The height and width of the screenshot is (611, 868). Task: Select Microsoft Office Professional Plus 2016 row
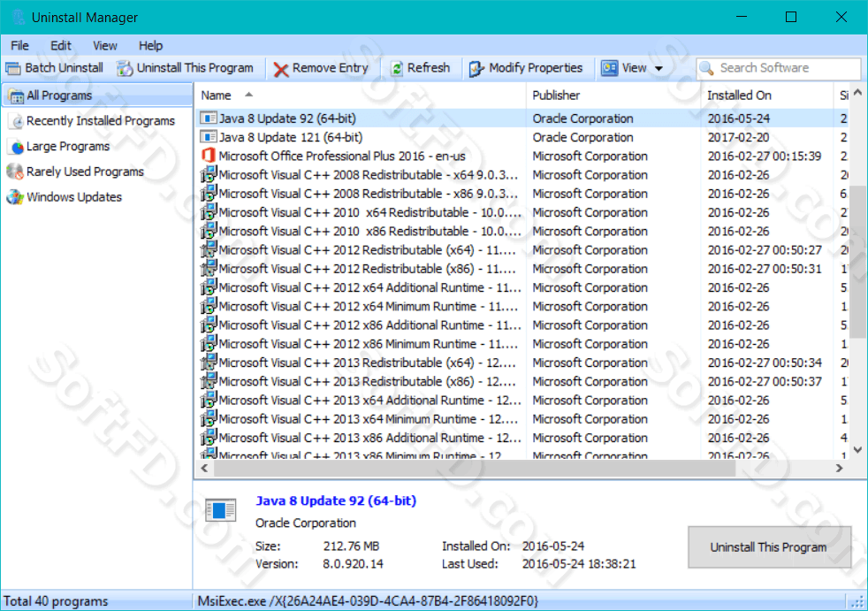click(x=522, y=157)
